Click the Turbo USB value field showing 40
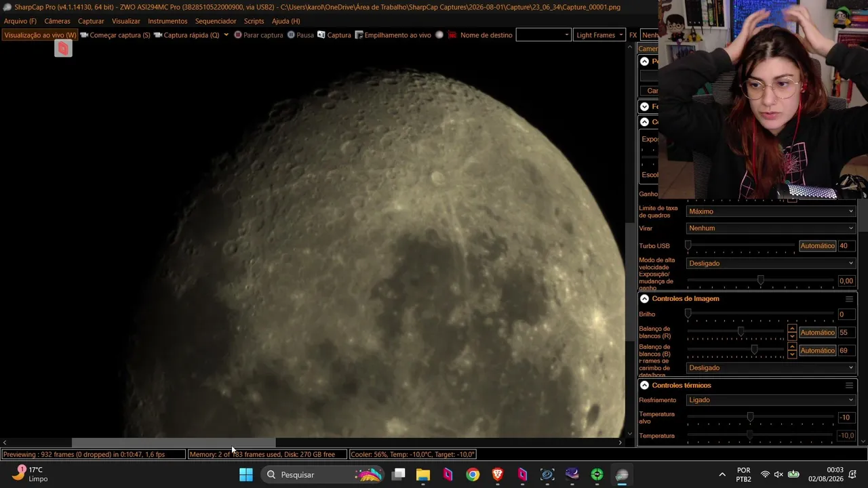Screen dimensions: 868x488 [x=846, y=246]
